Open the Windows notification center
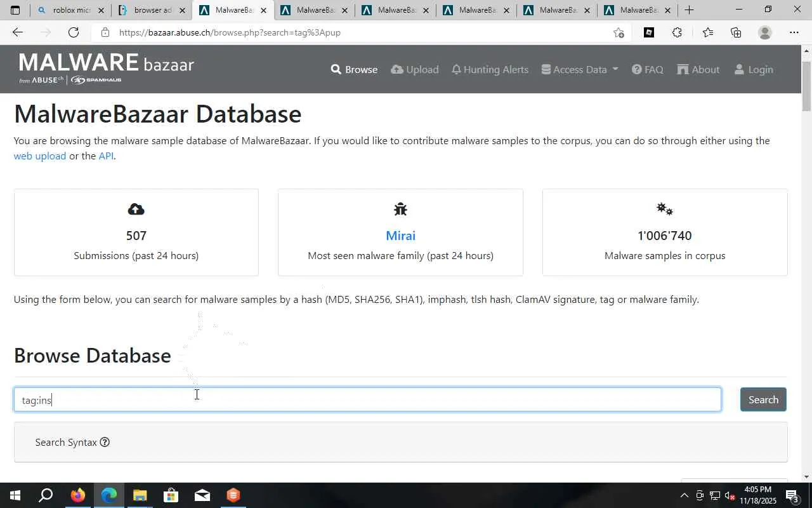812x508 pixels. [x=792, y=495]
